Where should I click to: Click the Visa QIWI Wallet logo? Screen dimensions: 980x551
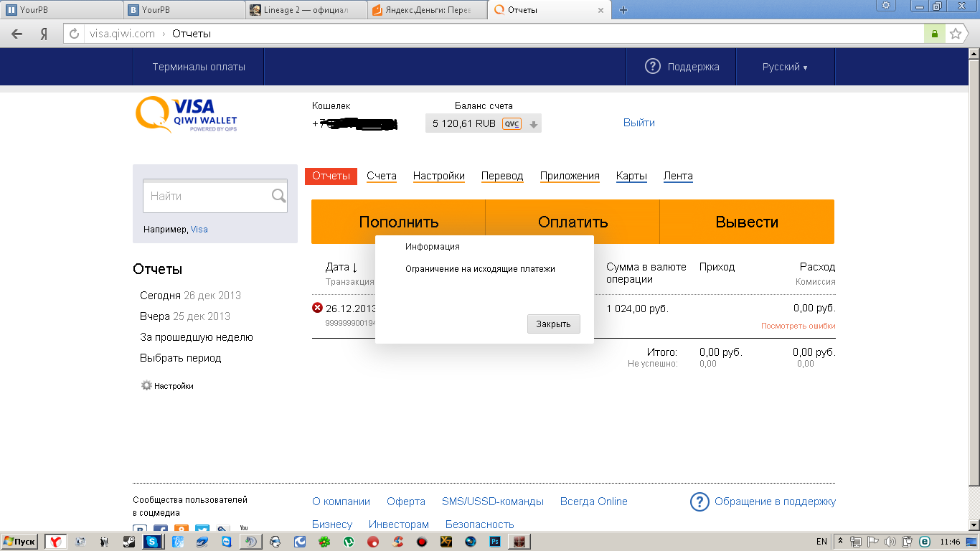187,116
